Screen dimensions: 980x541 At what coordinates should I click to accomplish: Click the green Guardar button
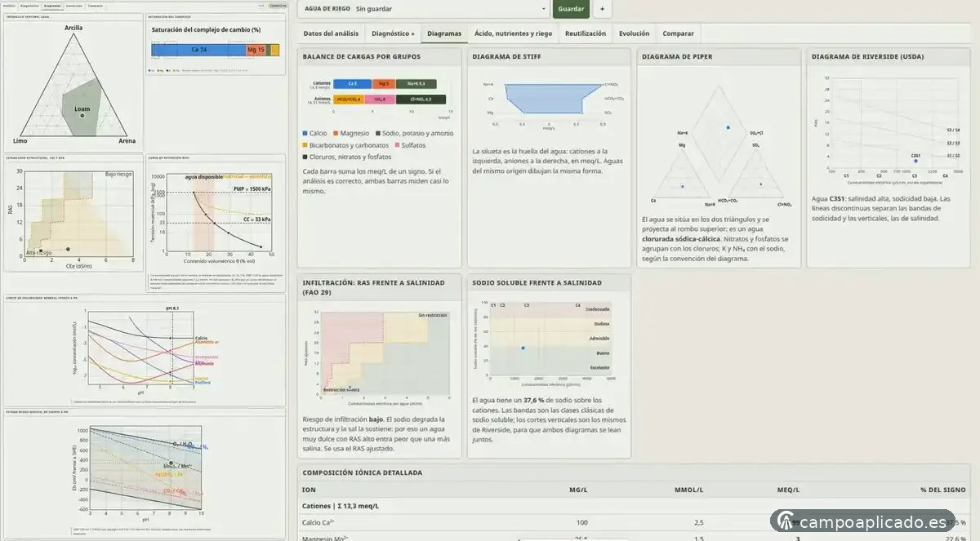click(571, 9)
